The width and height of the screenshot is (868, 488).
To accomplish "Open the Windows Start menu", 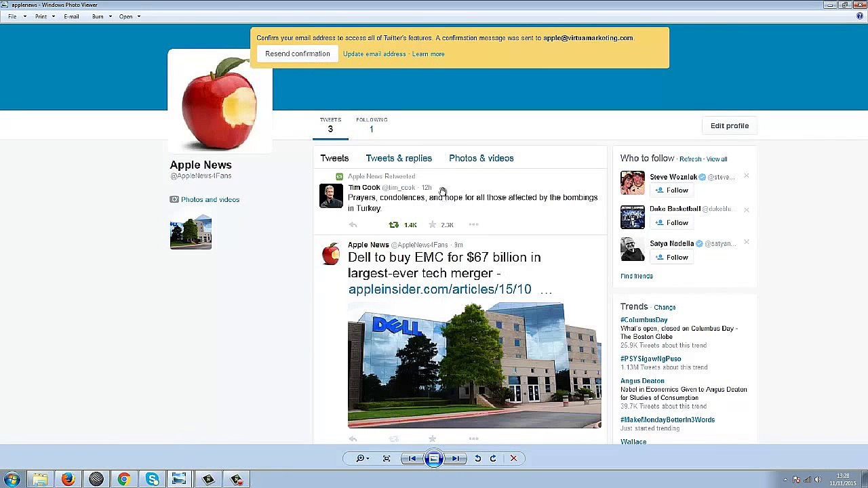I will click(x=12, y=479).
